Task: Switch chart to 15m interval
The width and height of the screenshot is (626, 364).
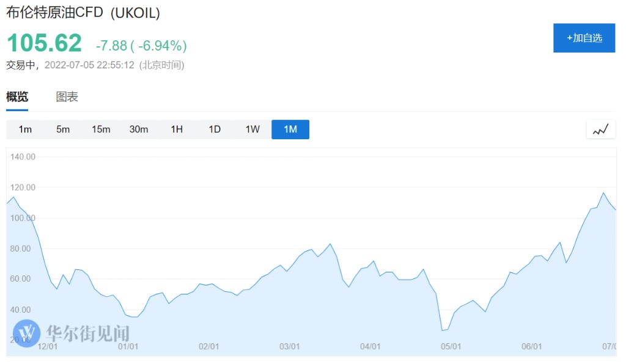Action: (x=101, y=129)
